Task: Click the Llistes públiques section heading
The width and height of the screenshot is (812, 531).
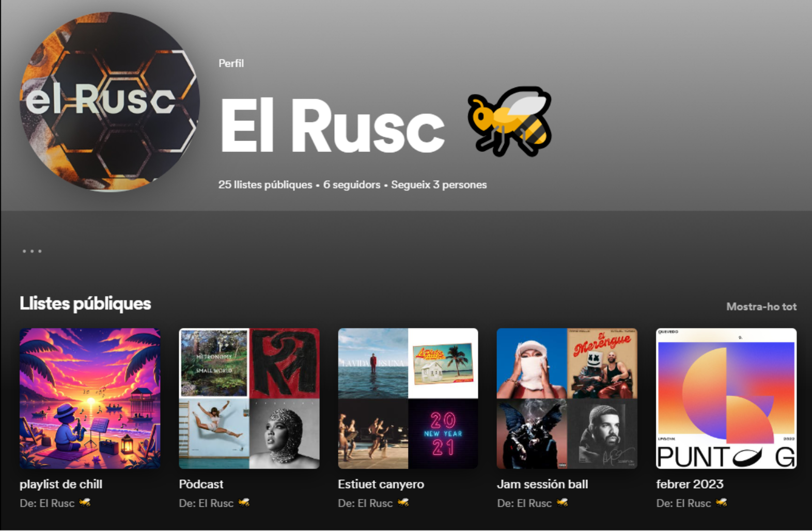Action: point(85,303)
